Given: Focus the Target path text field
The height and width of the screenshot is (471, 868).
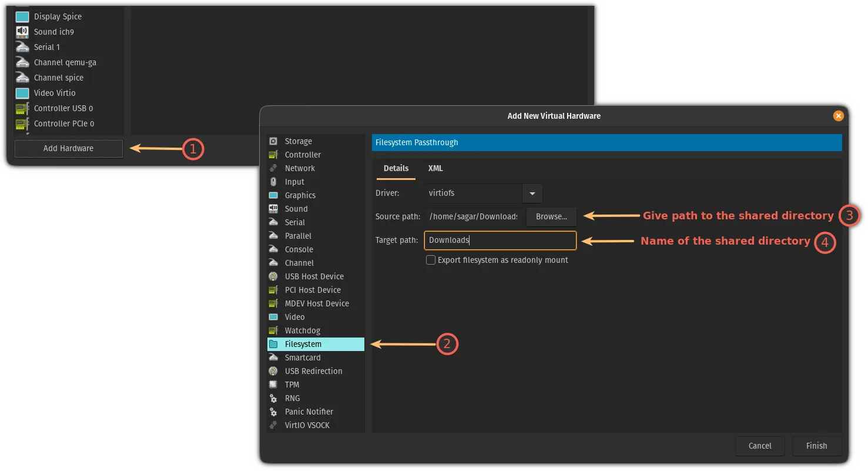Looking at the screenshot, I should [x=500, y=240].
